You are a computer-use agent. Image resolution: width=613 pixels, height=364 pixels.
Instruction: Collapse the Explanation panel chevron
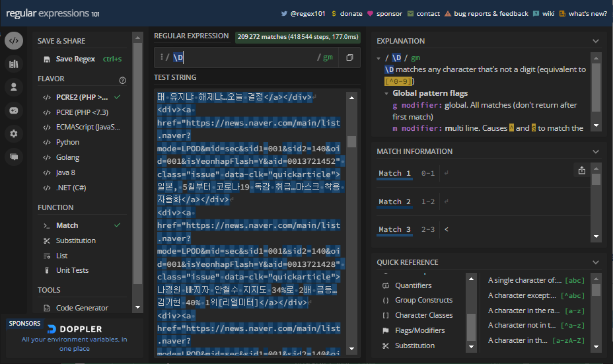pyautogui.click(x=595, y=41)
